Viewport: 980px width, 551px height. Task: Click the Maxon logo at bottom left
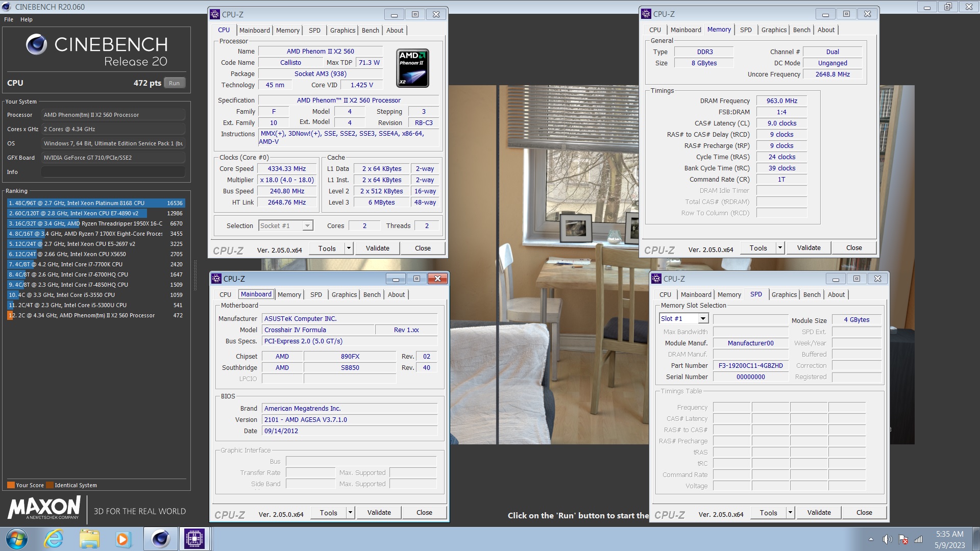[44, 508]
